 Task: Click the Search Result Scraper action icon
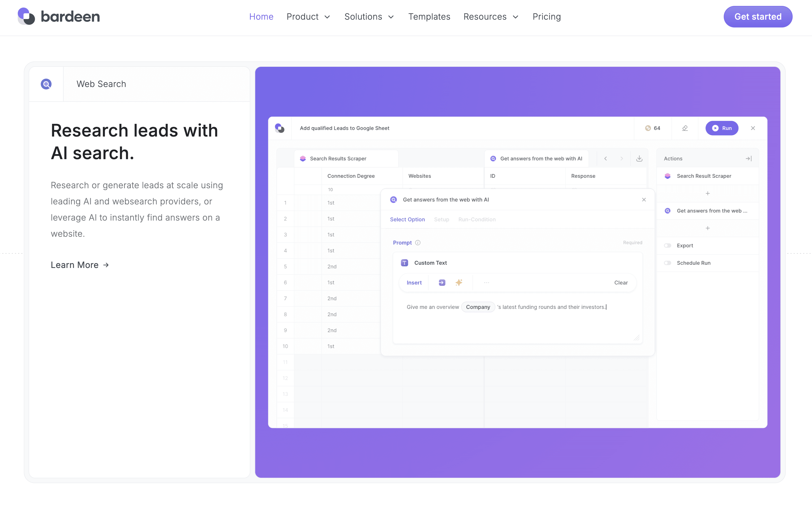click(x=668, y=176)
